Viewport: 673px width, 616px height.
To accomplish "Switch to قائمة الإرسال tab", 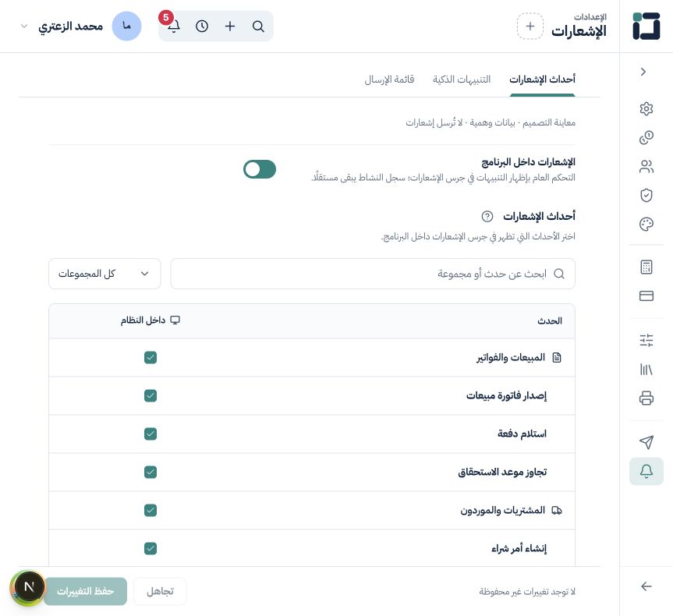I will 389,80.
